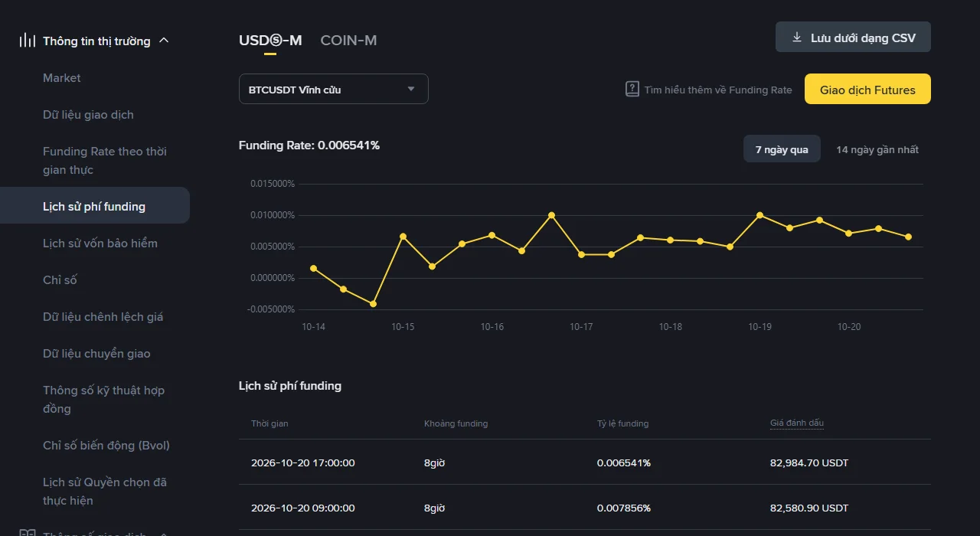Screen dimensions: 980x536
Task: Switch to the USDⓈ-M tab
Action: point(270,40)
